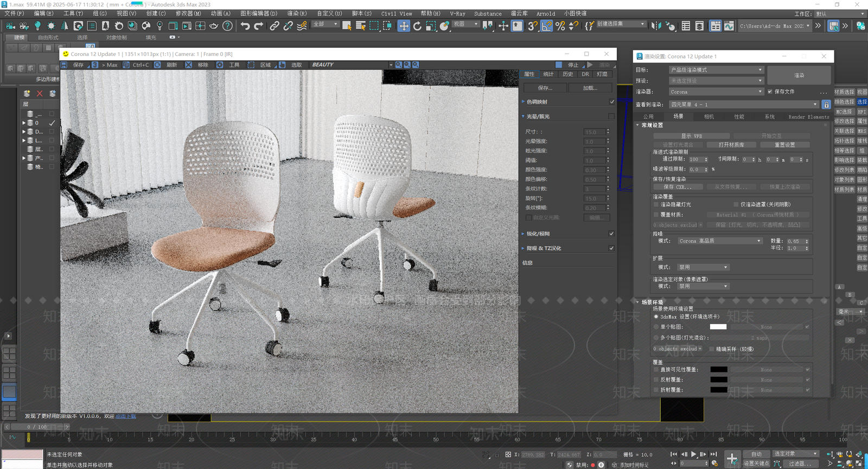Open the 修改器(M) menu
Screen dimensions: 868x469
point(188,14)
